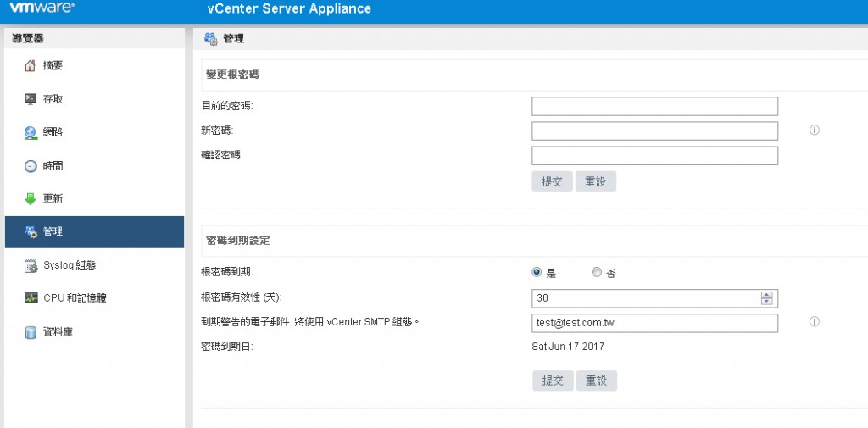The image size is (868, 428).
Task: Click the 導覽器 navigator header
Action: 28,38
